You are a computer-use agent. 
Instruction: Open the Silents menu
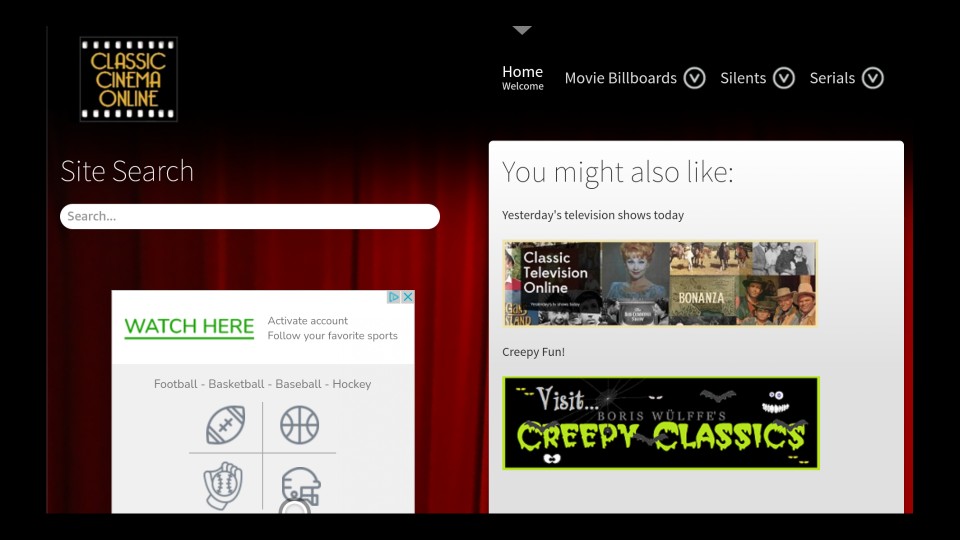pyautogui.click(x=743, y=78)
